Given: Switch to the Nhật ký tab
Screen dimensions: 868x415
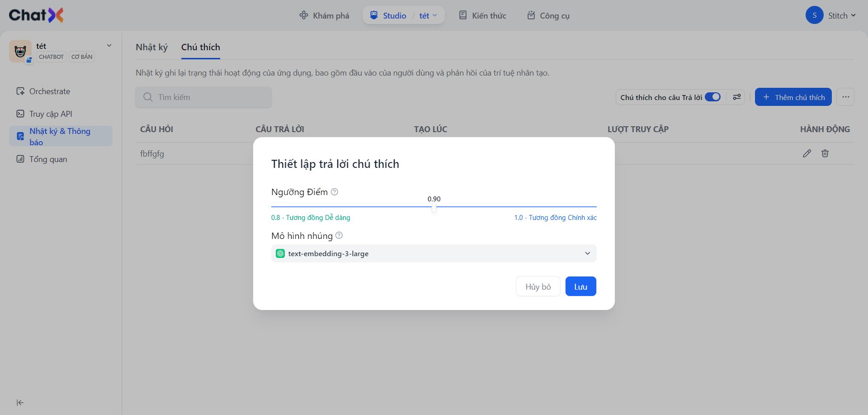Looking at the screenshot, I should coord(151,48).
